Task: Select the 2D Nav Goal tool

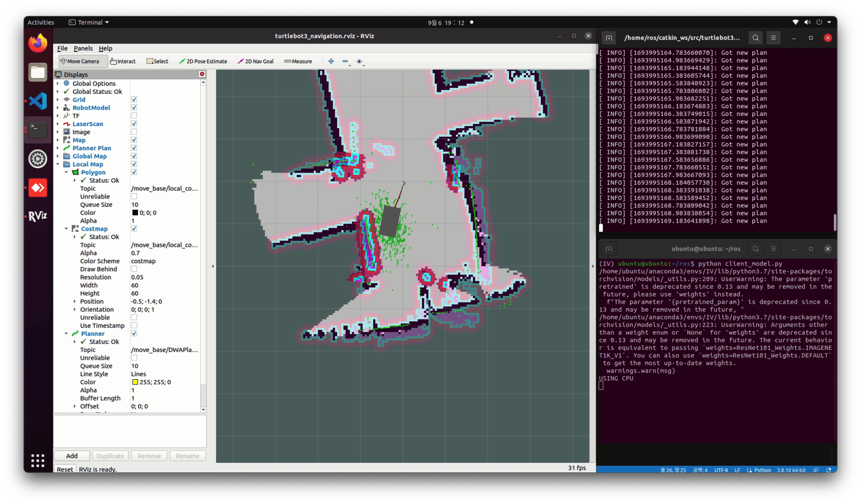Action: click(256, 62)
